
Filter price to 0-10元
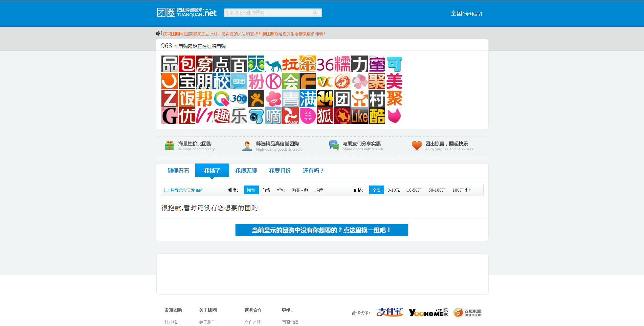tap(394, 190)
